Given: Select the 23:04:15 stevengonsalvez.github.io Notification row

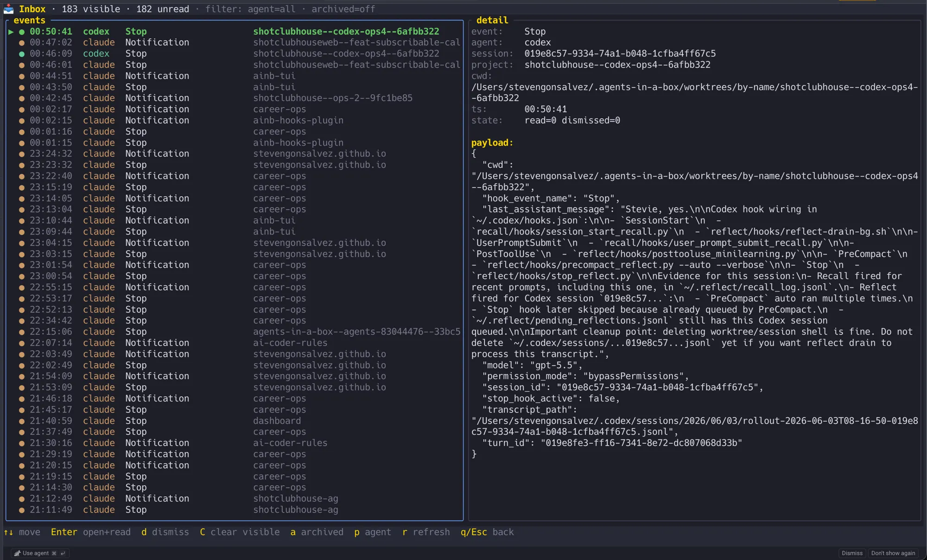Looking at the screenshot, I should pyautogui.click(x=235, y=243).
